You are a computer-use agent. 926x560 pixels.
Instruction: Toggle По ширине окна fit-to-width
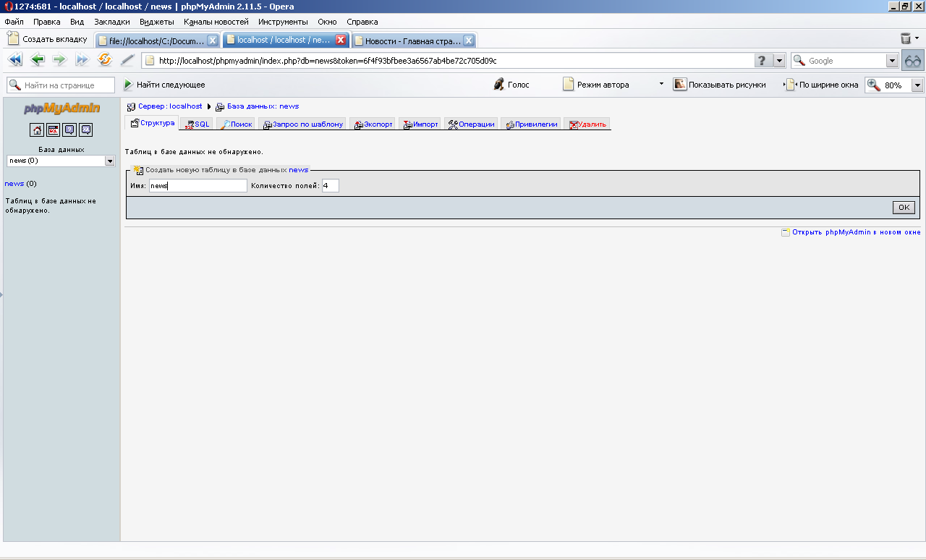point(823,85)
